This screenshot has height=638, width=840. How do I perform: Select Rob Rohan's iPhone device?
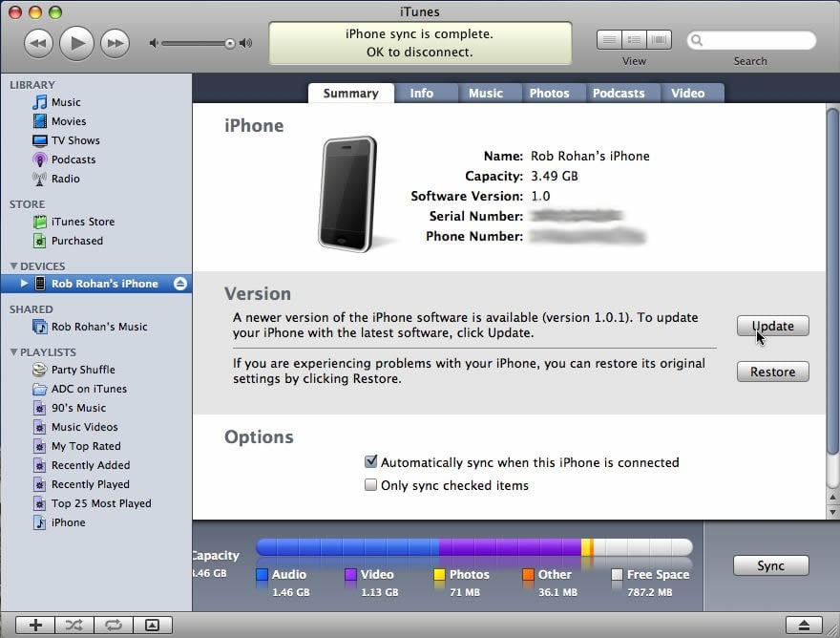pyautogui.click(x=96, y=284)
